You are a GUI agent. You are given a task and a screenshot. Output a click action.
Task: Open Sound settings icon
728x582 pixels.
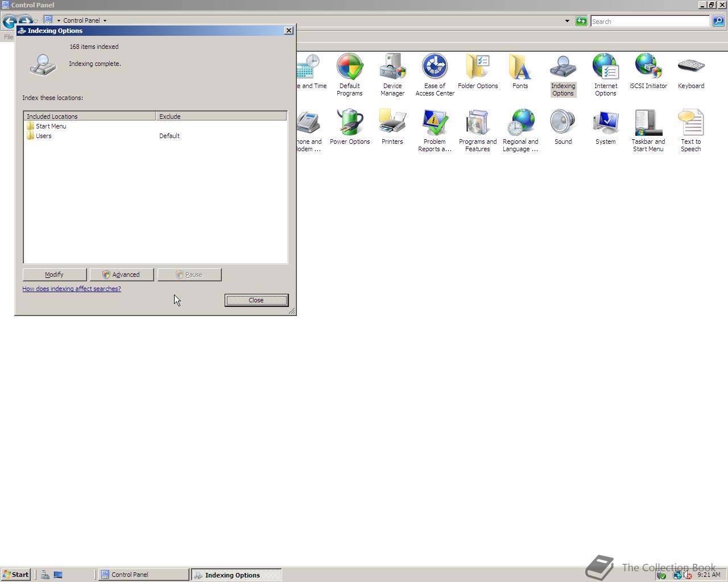click(x=562, y=127)
